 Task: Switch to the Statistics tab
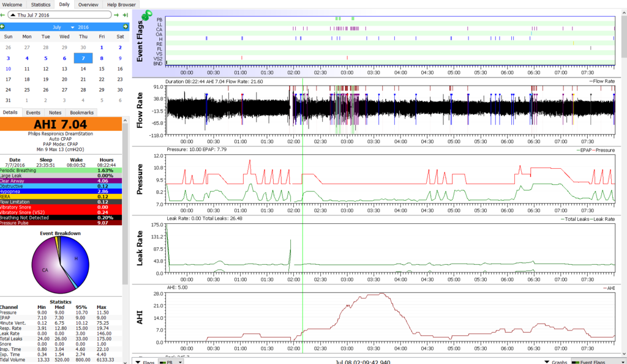[x=40, y=4]
